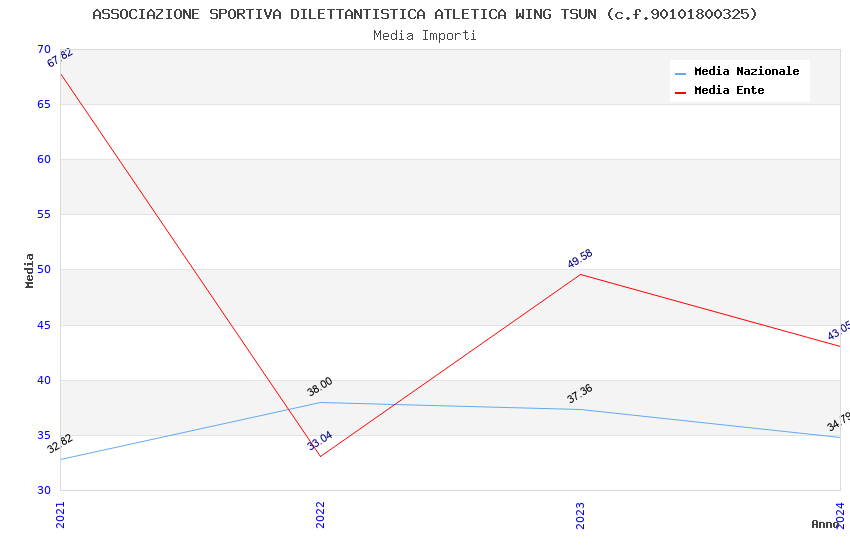
Task: Click the 37.36 national average label
Action: [x=580, y=394]
